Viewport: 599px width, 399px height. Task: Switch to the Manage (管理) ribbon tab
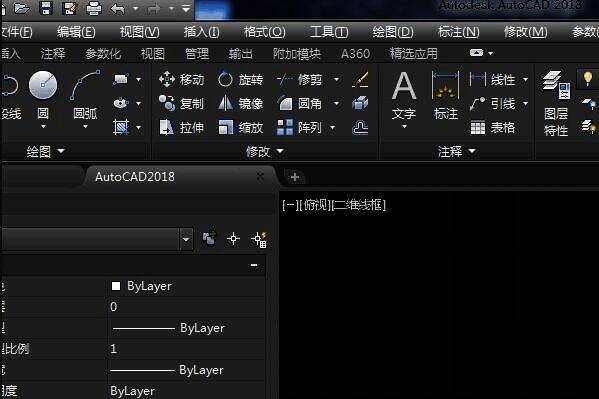pyautogui.click(x=197, y=54)
